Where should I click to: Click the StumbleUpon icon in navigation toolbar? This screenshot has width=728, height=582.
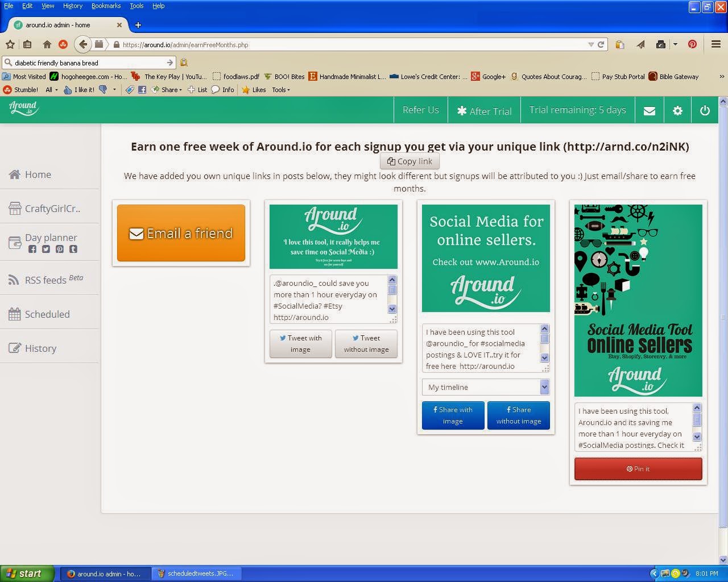coord(63,44)
